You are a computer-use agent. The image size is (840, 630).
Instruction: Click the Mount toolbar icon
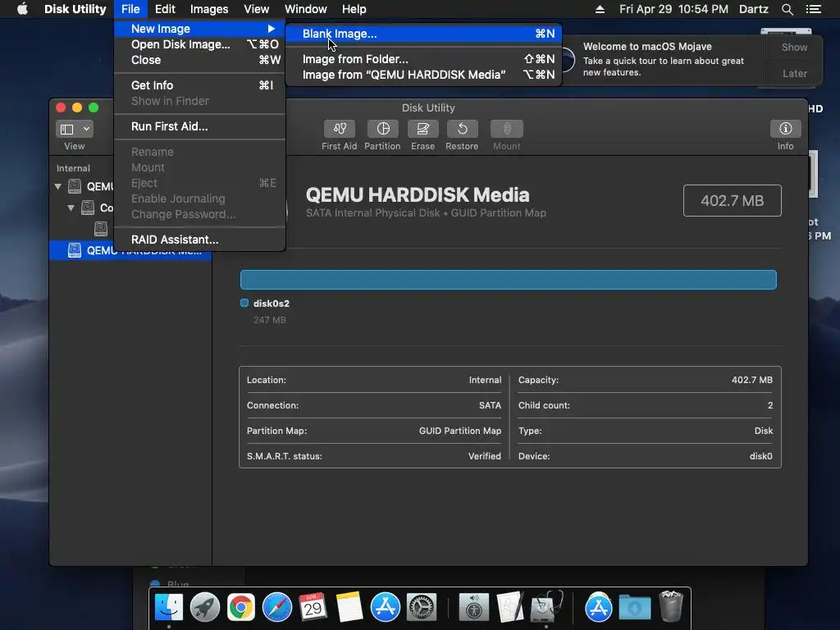pos(507,129)
